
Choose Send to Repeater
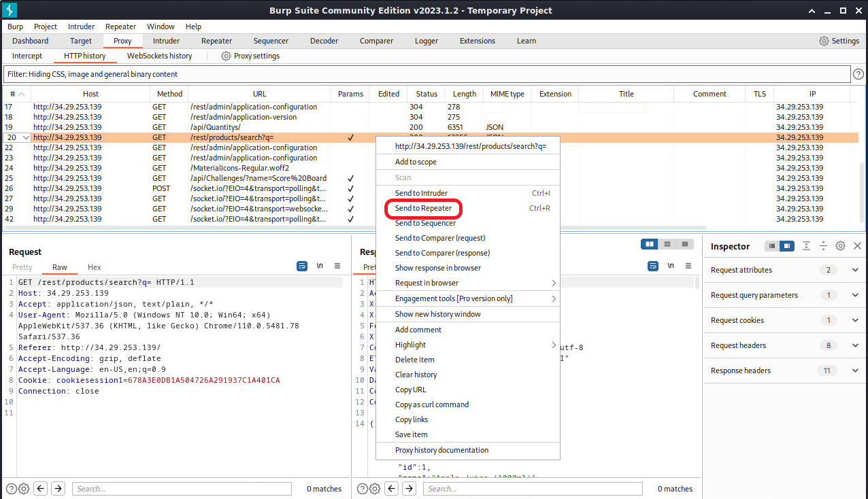coord(468,208)
